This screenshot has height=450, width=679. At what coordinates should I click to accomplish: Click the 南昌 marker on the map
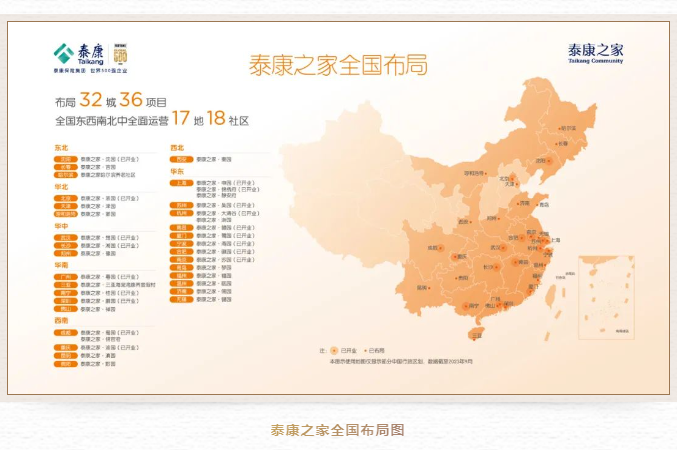515,262
